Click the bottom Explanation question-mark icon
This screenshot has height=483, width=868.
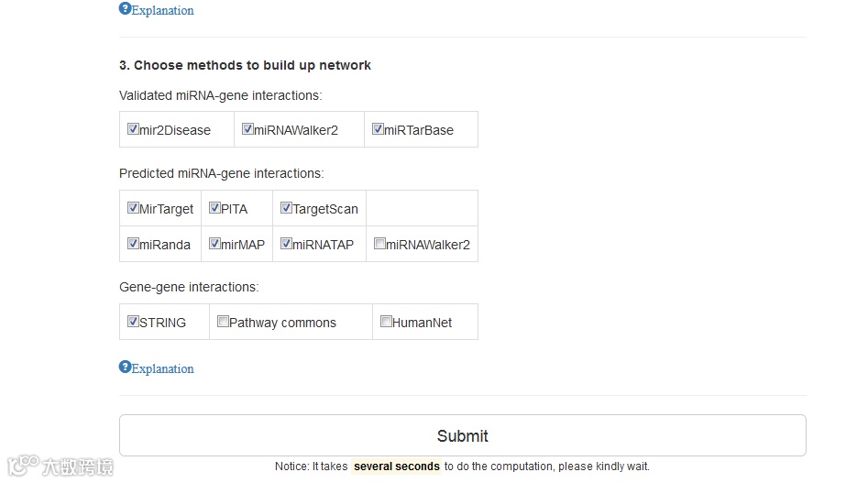coord(125,368)
